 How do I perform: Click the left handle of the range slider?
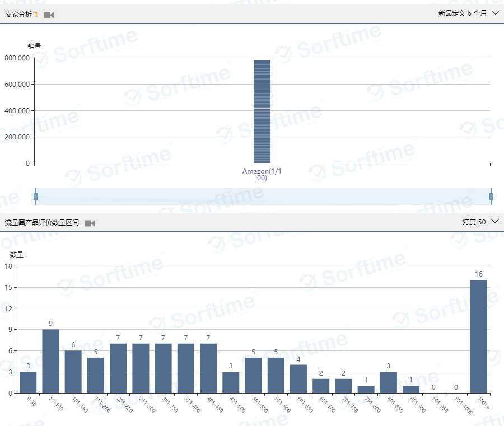(x=35, y=196)
